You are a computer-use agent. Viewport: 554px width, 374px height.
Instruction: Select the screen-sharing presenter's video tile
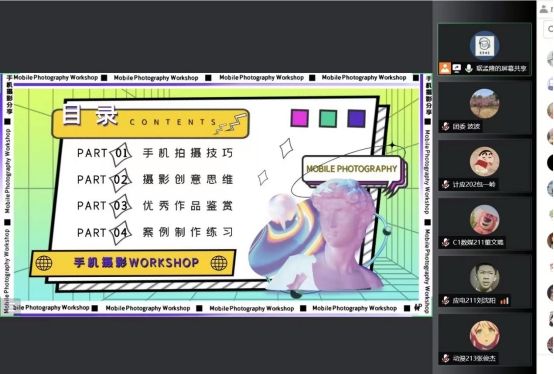pos(484,49)
